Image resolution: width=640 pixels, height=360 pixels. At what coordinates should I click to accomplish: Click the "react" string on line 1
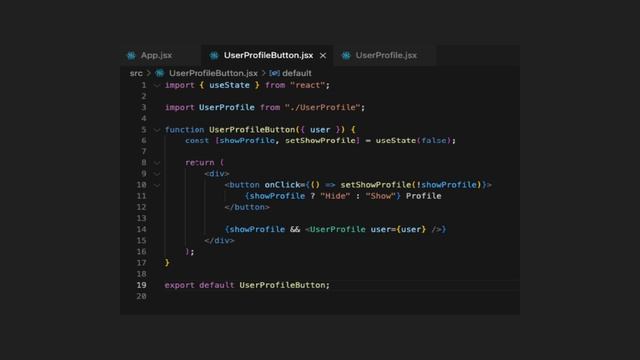(307, 85)
